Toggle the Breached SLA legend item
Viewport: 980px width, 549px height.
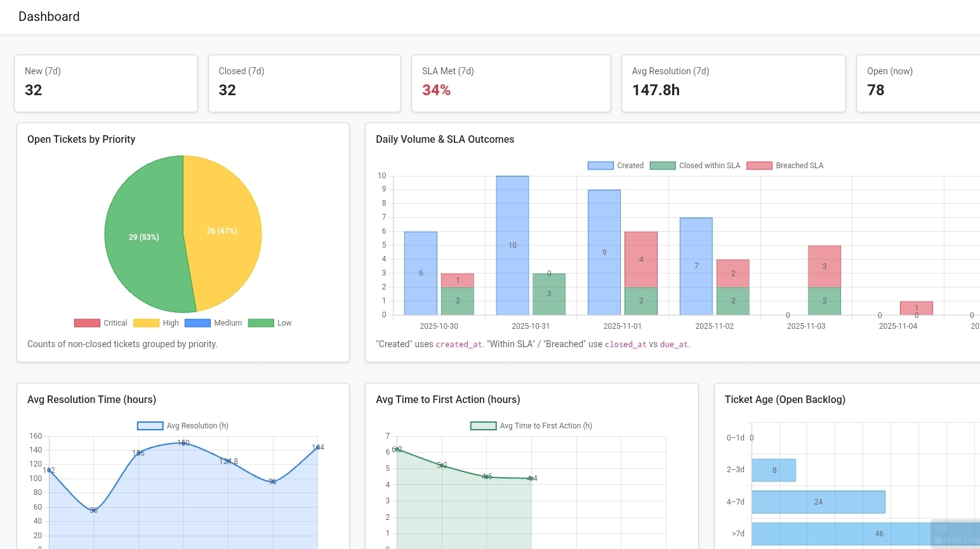785,166
